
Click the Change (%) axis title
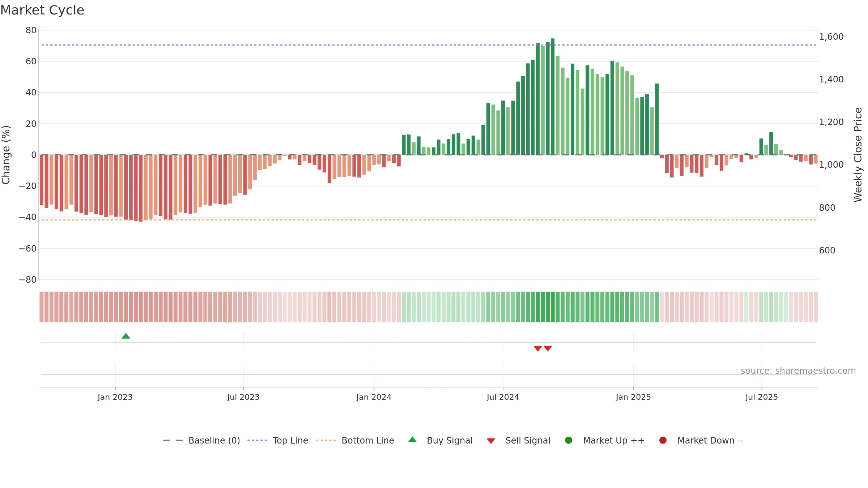(6, 155)
